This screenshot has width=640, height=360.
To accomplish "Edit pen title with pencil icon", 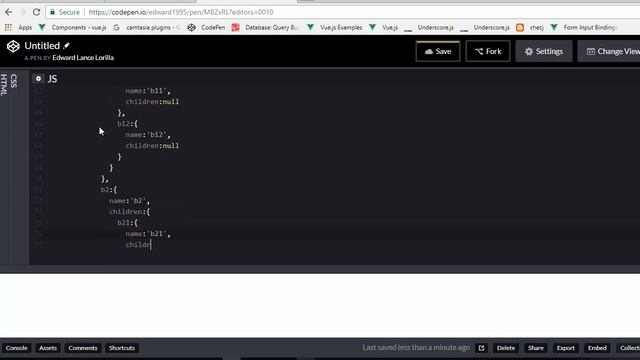I will [x=67, y=45].
